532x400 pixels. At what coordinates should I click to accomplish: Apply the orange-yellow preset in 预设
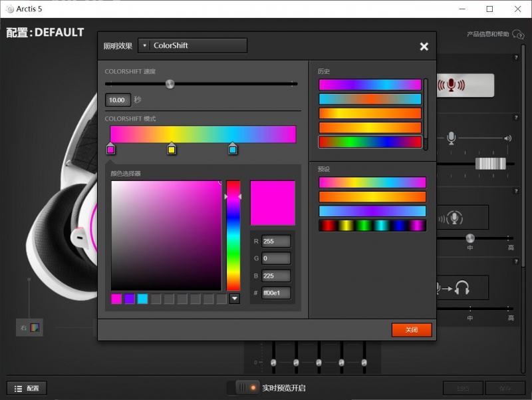[x=372, y=197]
